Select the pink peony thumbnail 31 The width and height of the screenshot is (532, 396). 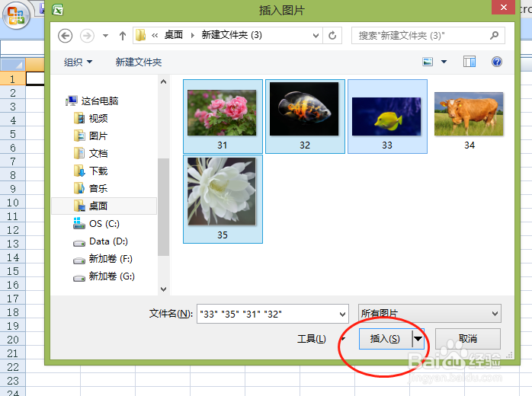point(223,117)
